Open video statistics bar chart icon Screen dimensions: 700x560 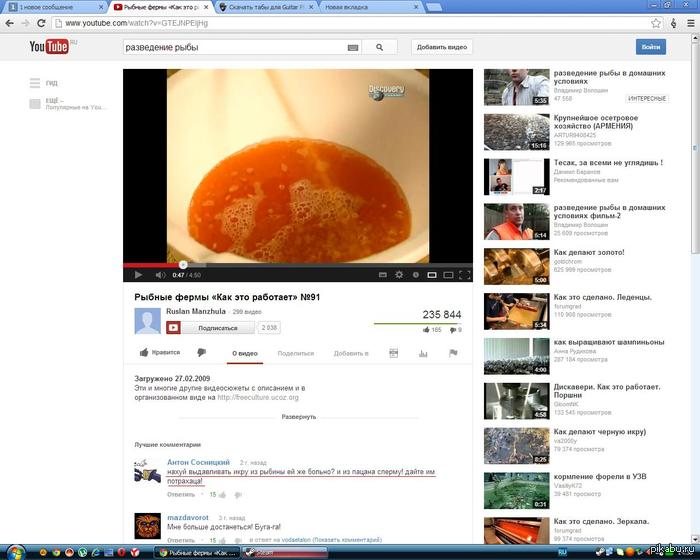[423, 353]
